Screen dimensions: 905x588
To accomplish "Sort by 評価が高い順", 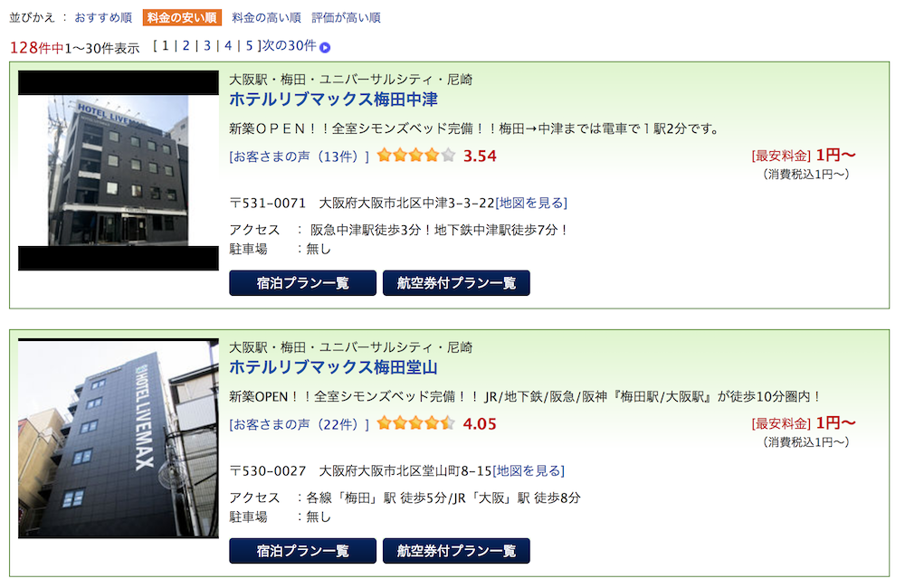I will click(347, 17).
